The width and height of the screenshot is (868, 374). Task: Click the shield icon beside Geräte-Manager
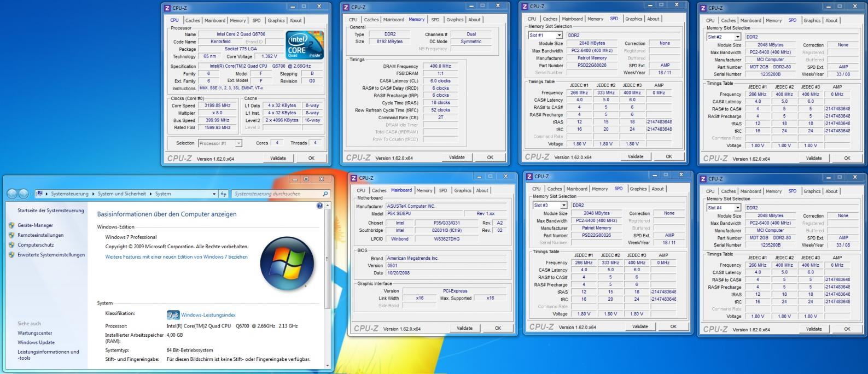[x=12, y=225]
